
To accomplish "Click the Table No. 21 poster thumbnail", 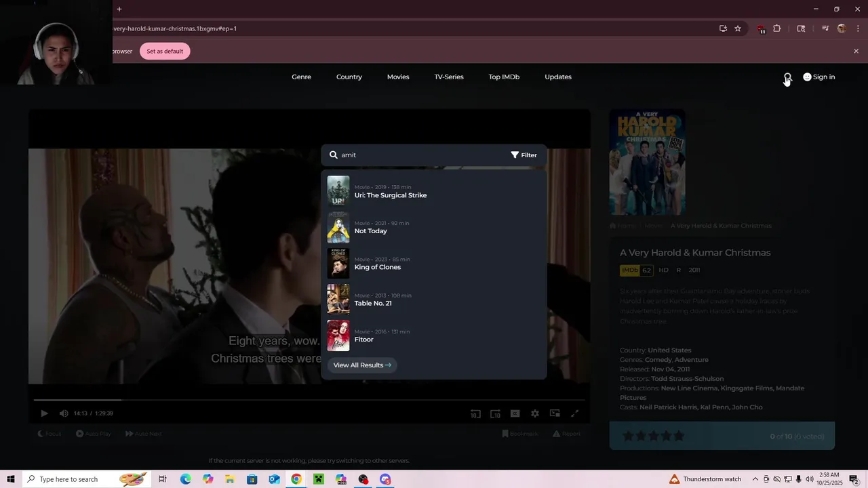I will coord(338,299).
